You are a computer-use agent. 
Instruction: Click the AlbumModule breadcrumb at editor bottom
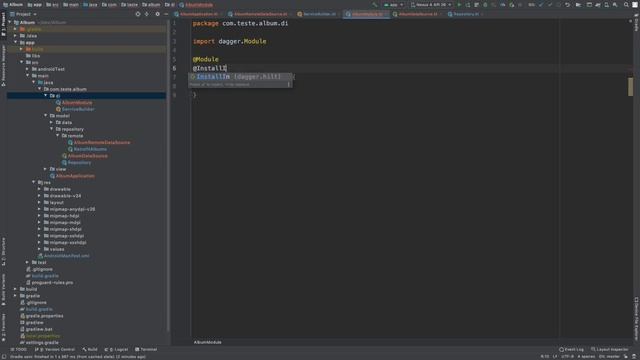coord(207,342)
